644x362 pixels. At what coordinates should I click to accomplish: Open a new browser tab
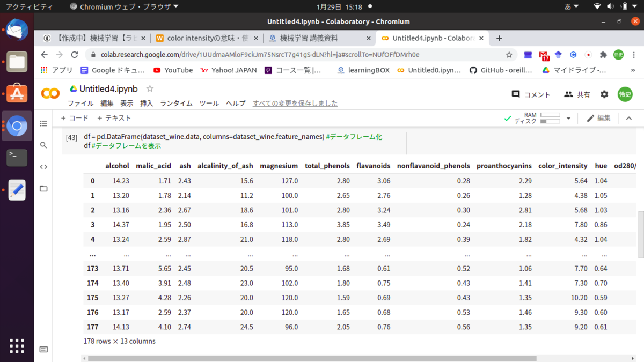point(499,38)
